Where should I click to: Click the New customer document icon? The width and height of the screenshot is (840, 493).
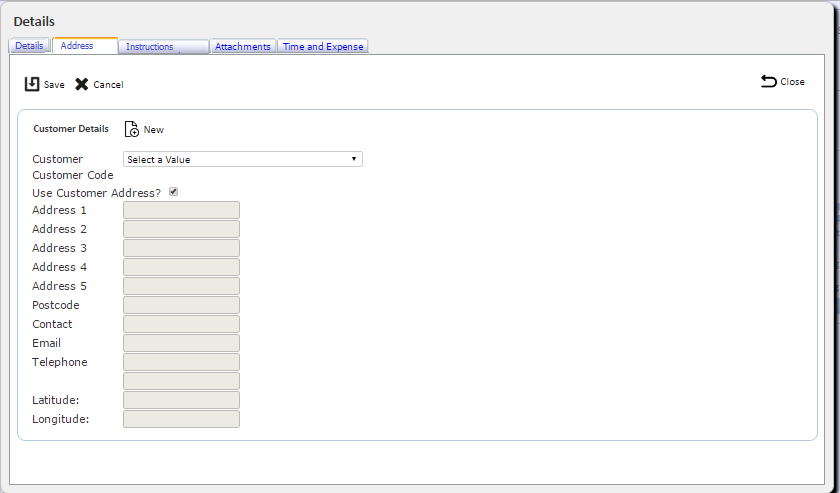(132, 129)
